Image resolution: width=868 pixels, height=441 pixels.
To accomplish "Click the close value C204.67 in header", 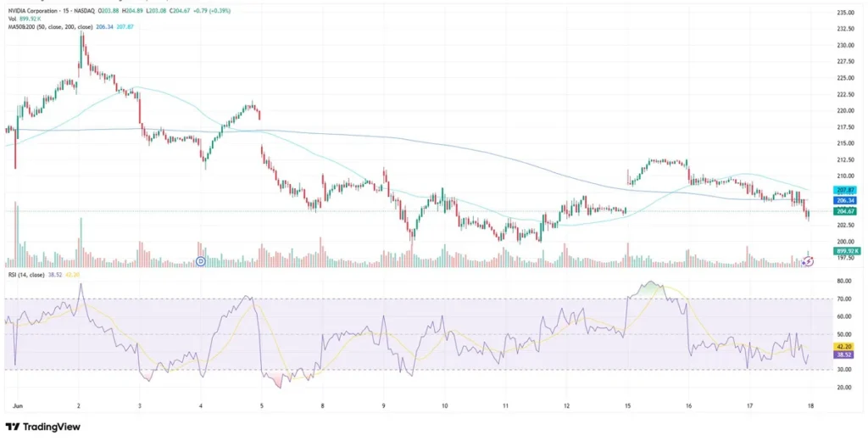I will [180, 11].
